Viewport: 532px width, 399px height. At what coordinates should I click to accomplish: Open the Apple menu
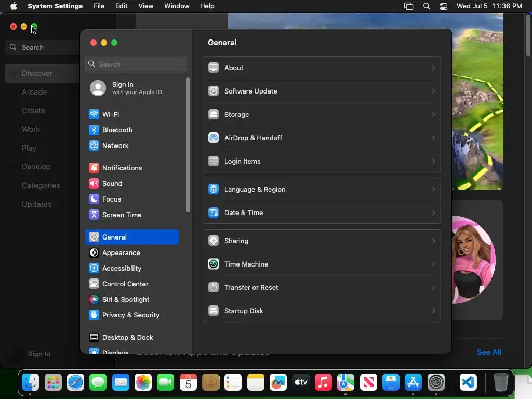click(14, 6)
